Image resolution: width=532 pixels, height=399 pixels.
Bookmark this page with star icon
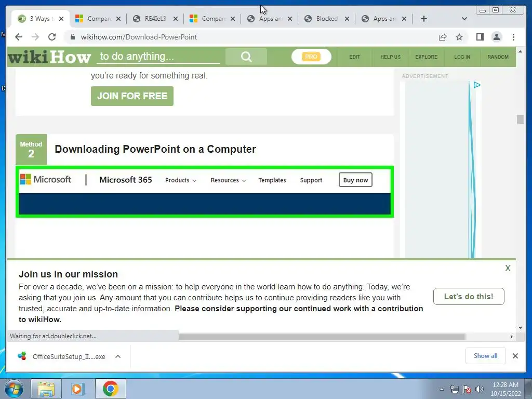[x=459, y=37]
